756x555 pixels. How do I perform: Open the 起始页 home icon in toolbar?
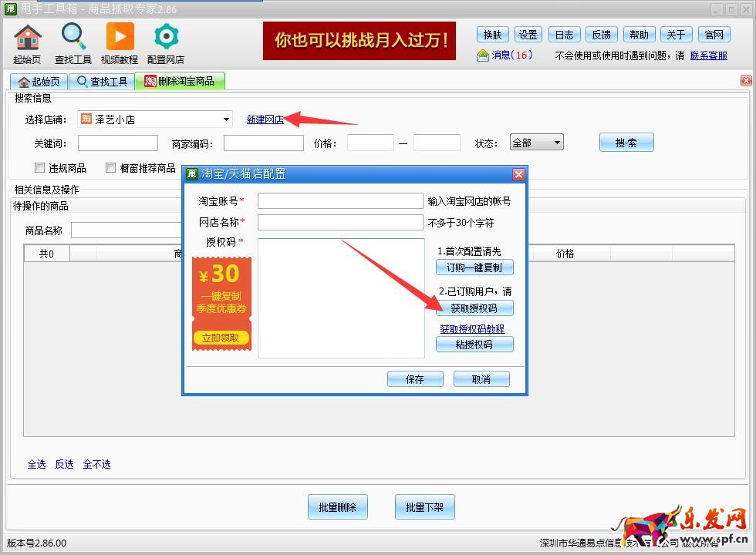tap(28, 39)
